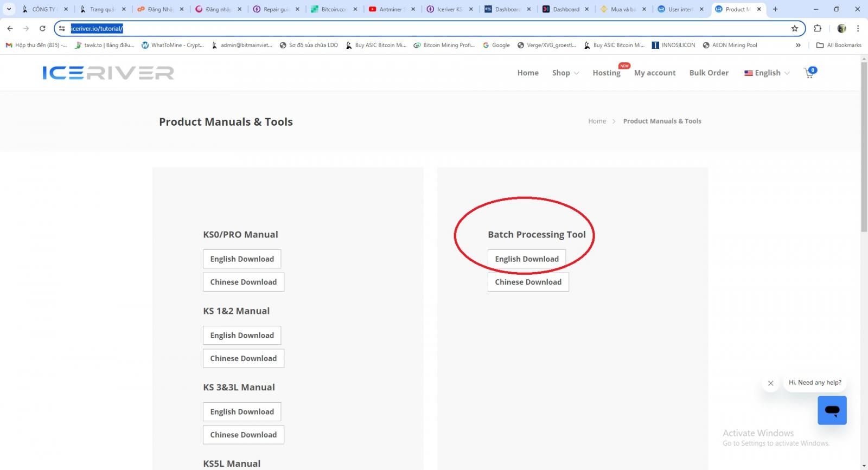Download Batch Processing Tool in Chinese
Viewport: 868px width, 470px height.
(x=528, y=282)
